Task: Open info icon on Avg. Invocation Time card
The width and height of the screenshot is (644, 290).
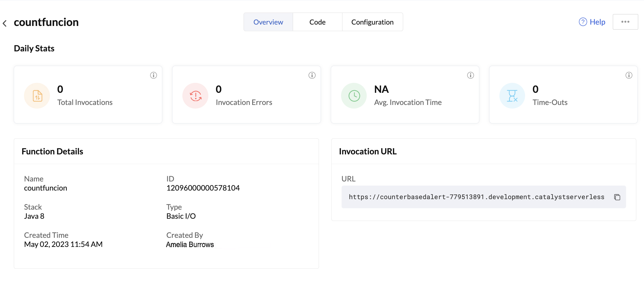Action: click(470, 75)
